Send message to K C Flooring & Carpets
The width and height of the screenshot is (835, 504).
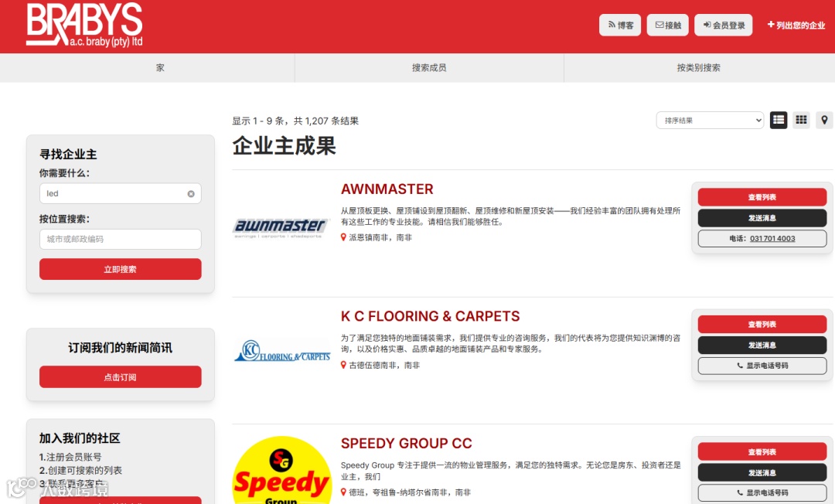(762, 345)
